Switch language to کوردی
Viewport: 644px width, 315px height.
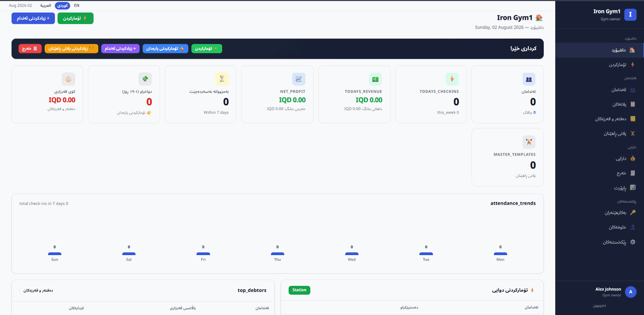(x=62, y=6)
